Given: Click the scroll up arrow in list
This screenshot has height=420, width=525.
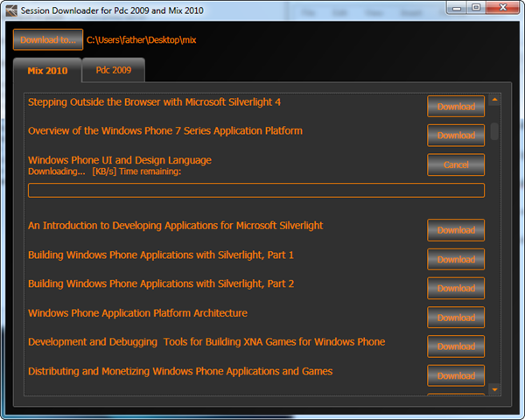Looking at the screenshot, I should click(x=494, y=100).
